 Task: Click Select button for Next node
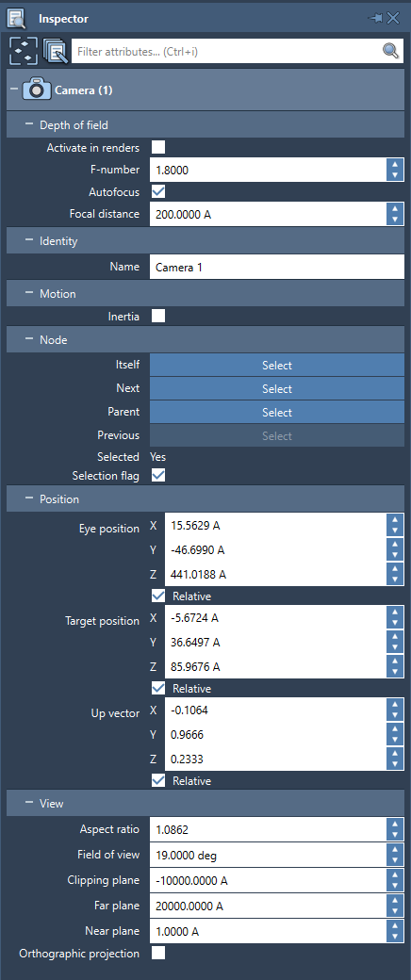click(x=277, y=389)
